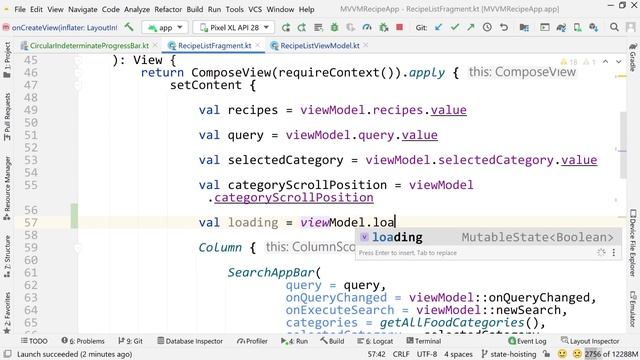640x360 pixels.
Task: Open the Profile app gauge icon
Action: tap(367, 27)
